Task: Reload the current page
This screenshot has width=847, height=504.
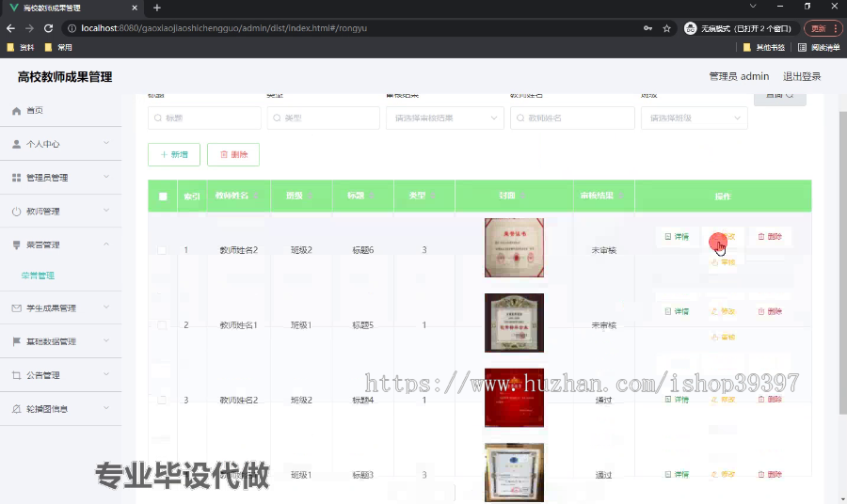Action: 48,28
